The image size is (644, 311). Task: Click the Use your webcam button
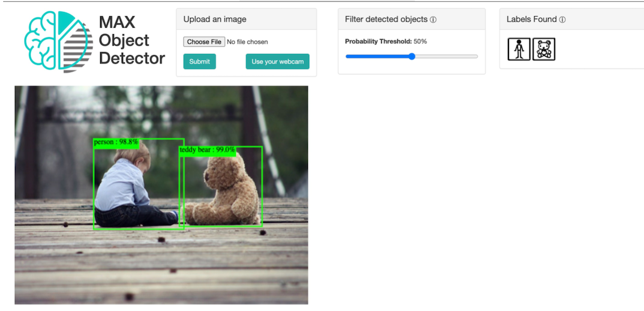tap(277, 62)
